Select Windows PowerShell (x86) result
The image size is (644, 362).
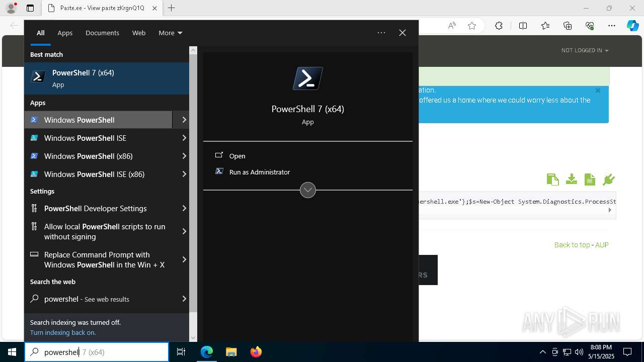pos(98,156)
